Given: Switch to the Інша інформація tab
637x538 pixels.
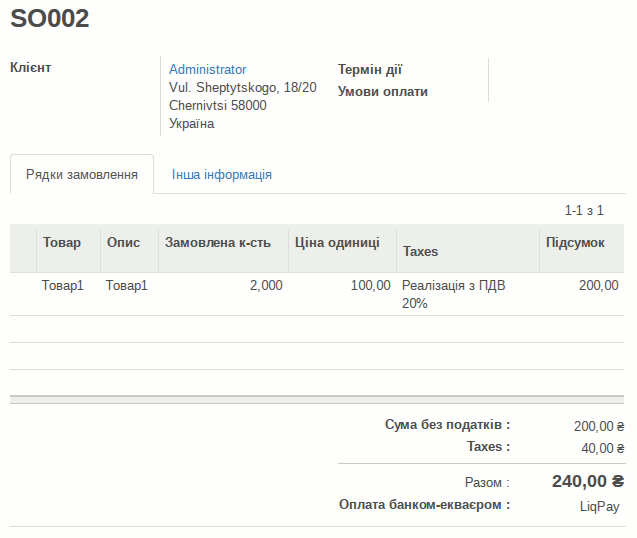Looking at the screenshot, I should [x=221, y=175].
